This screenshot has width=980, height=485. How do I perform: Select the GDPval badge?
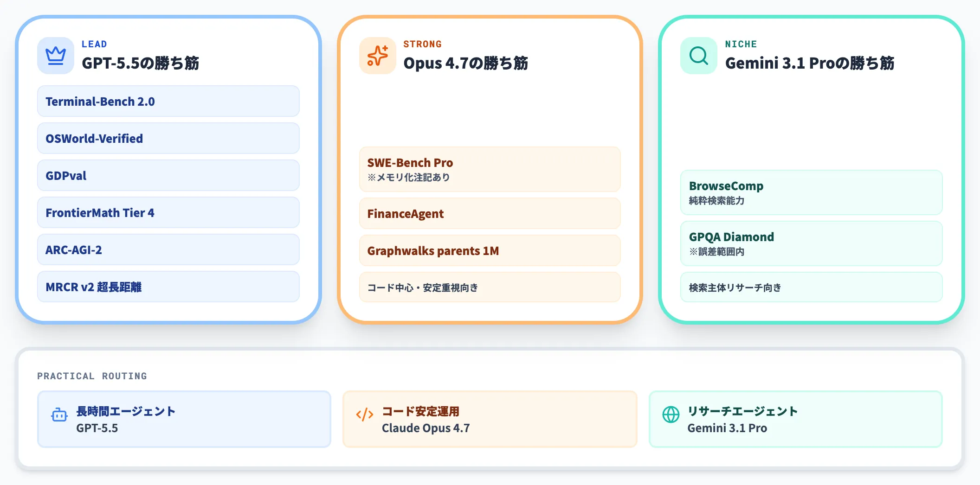(x=168, y=175)
